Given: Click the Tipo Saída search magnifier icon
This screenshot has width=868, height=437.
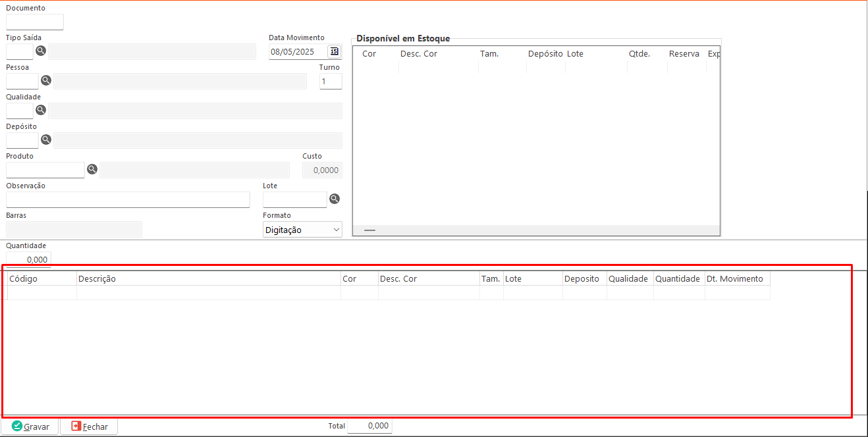Looking at the screenshot, I should pos(41,51).
